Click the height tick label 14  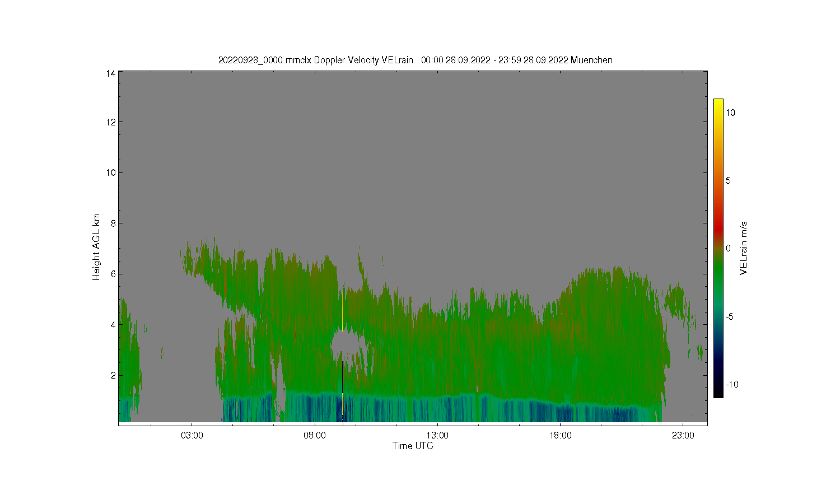(x=111, y=73)
